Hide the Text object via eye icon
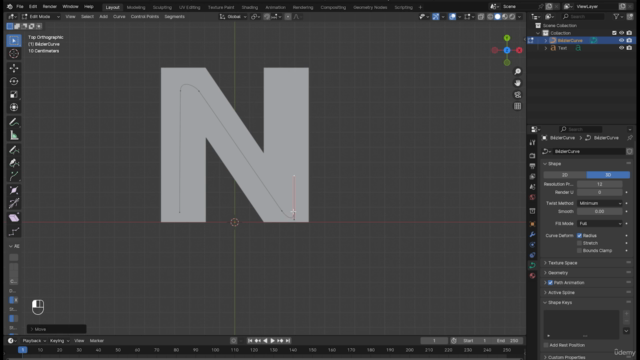The height and width of the screenshot is (360, 640). click(x=621, y=48)
